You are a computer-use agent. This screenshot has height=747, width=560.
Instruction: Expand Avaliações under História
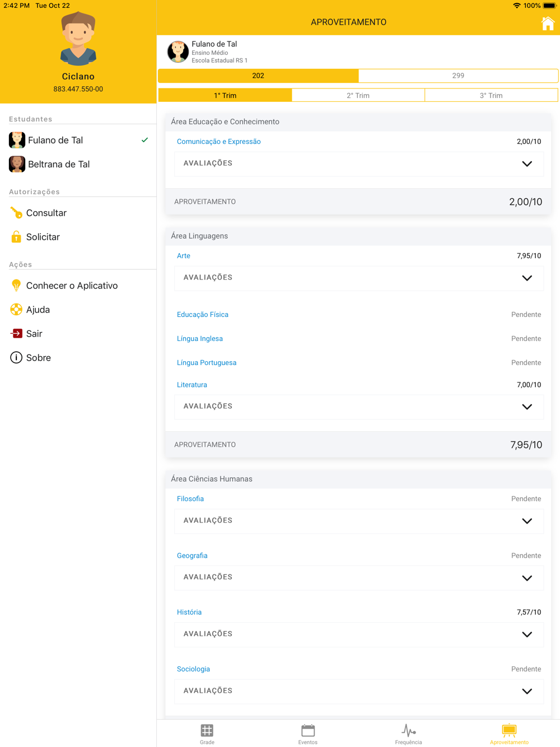point(359,634)
